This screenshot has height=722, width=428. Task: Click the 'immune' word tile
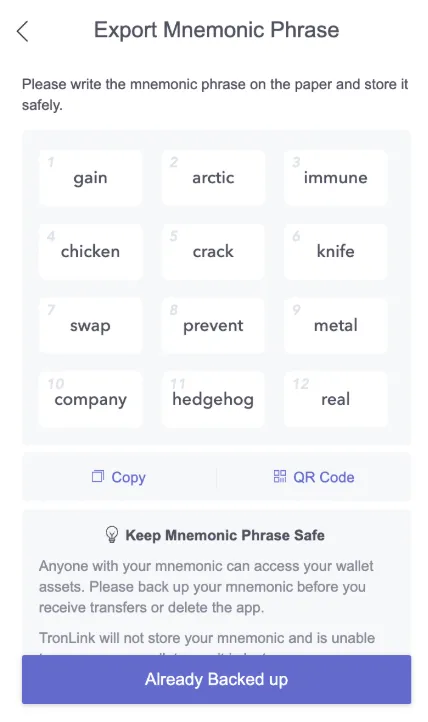(335, 178)
